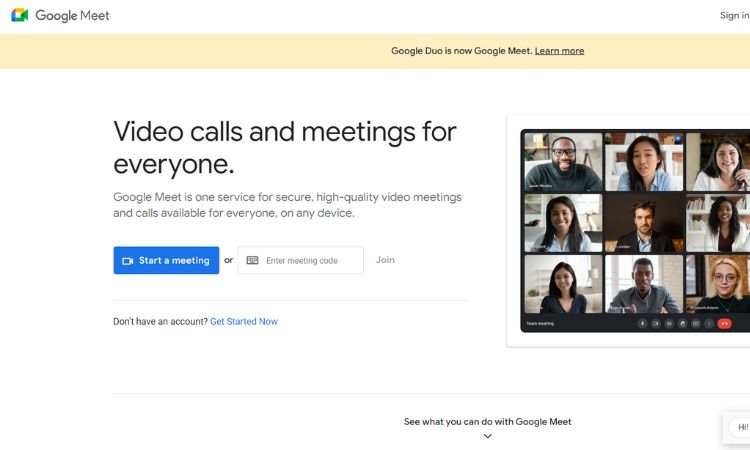Click the Google Meet camera logo

pos(20,15)
